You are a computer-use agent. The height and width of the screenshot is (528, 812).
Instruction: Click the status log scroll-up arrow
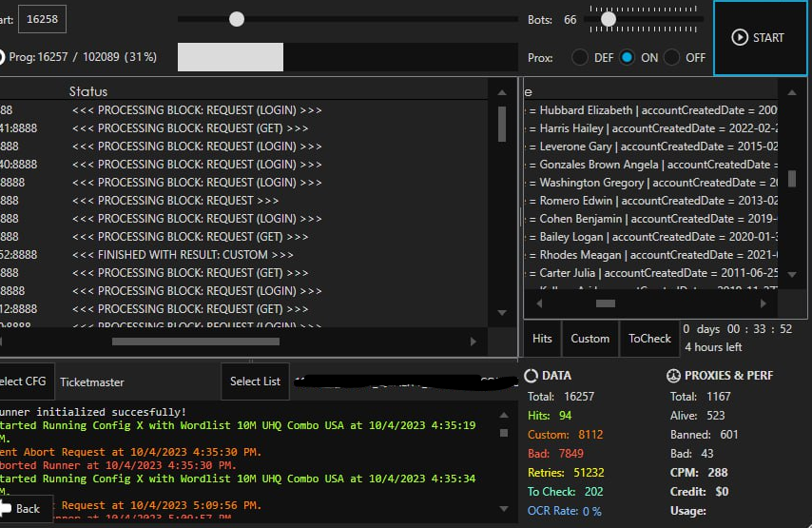point(502,92)
